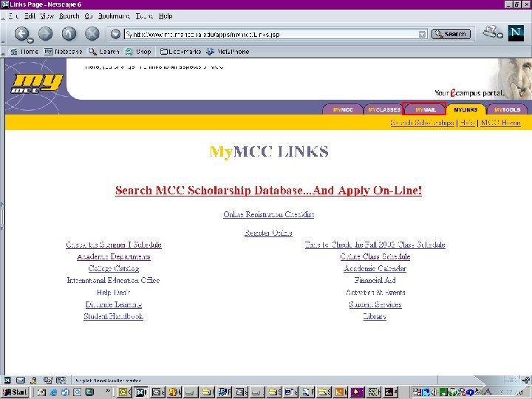Viewport: 532px width, 399px height.
Task: Open the Academic Departments link
Action: [114, 256]
